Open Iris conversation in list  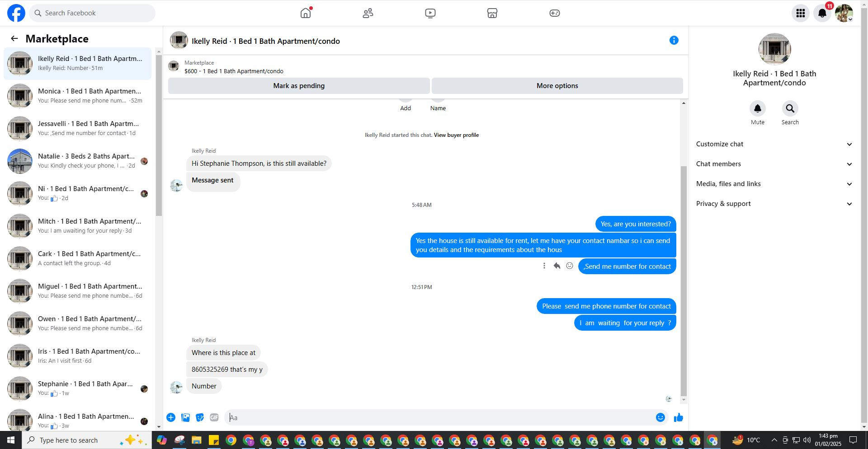pos(78,356)
